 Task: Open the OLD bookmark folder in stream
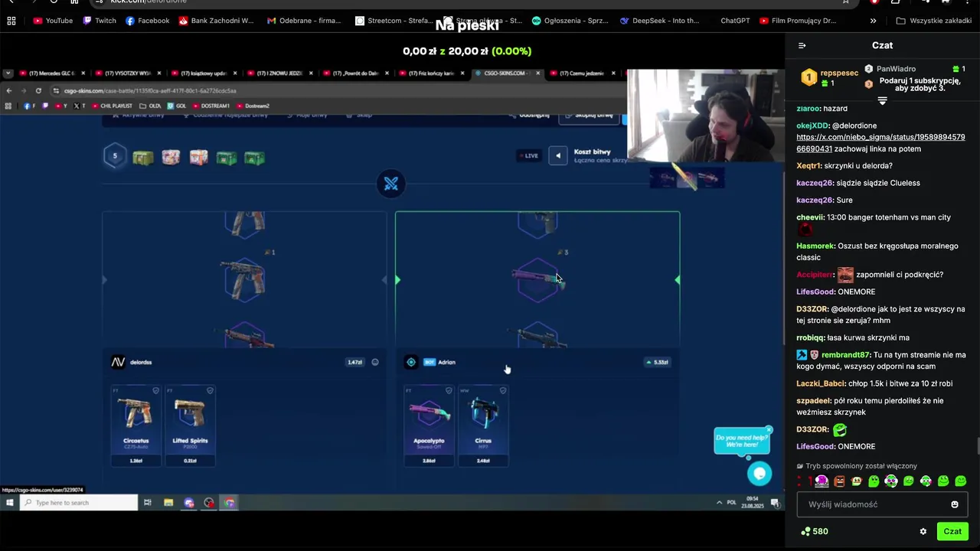tap(150, 106)
